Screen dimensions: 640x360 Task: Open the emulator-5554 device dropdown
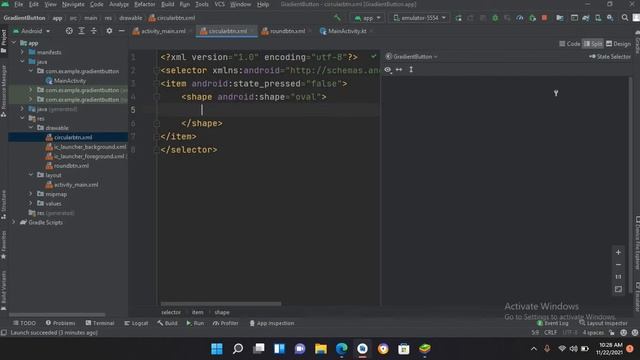[x=420, y=18]
